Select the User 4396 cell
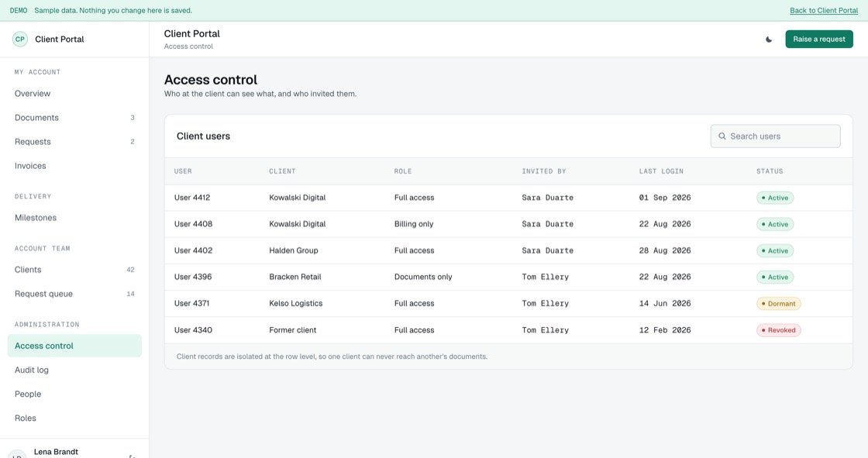Screen dimensions: 868x458 193,277
